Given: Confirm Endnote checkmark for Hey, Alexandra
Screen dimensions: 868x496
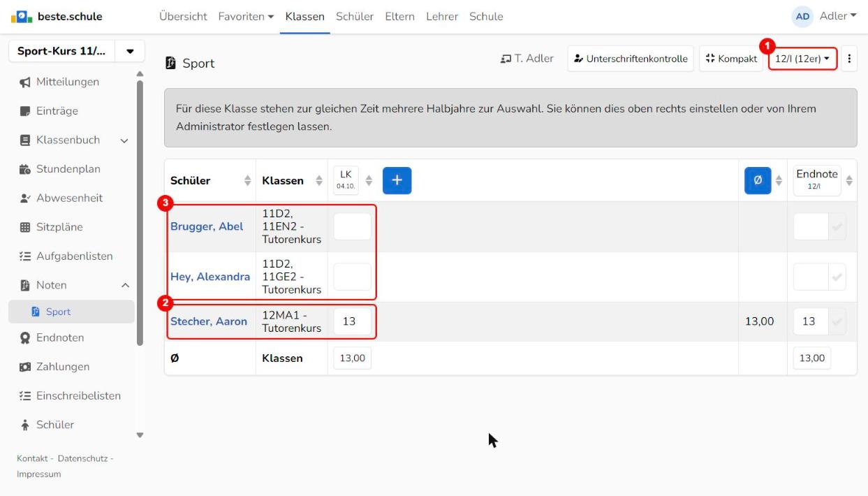Looking at the screenshot, I should [x=837, y=277].
